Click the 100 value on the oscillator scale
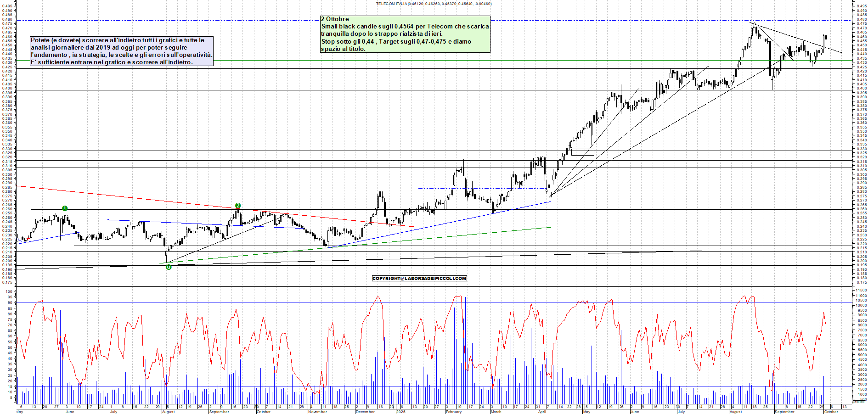This screenshot has height=414, width=868. (x=8, y=291)
